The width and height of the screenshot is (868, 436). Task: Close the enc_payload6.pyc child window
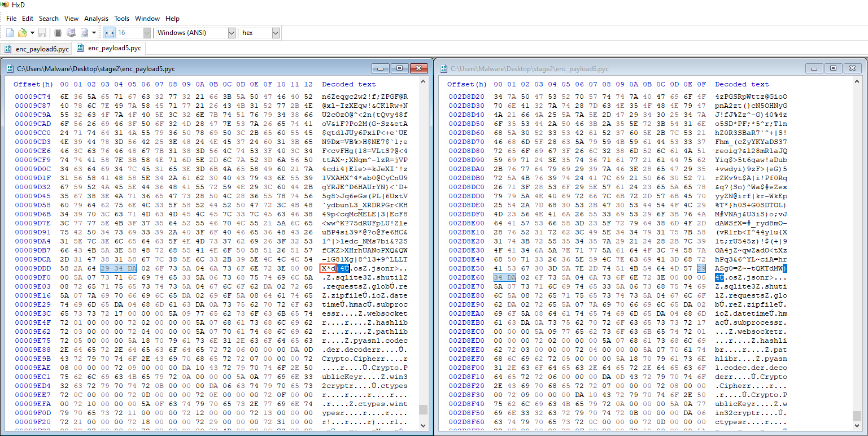point(852,68)
